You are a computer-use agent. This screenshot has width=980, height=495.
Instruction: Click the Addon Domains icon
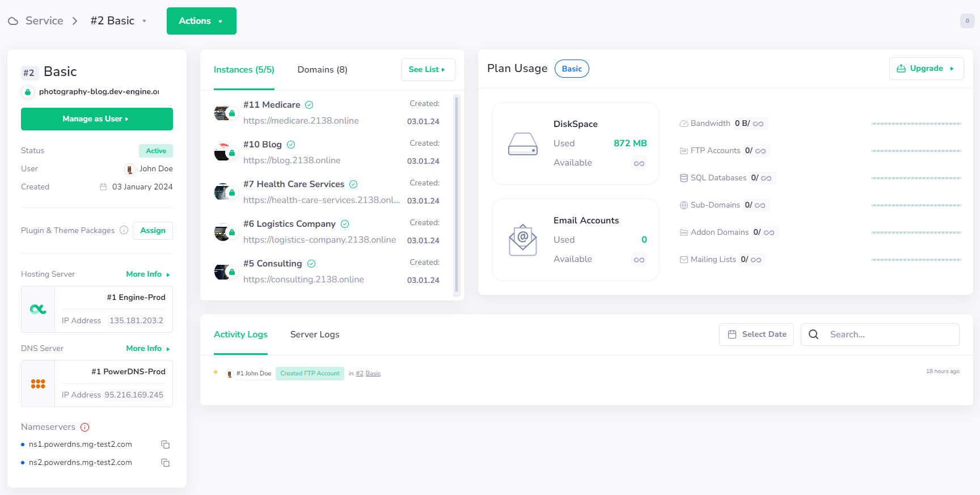[x=684, y=232]
